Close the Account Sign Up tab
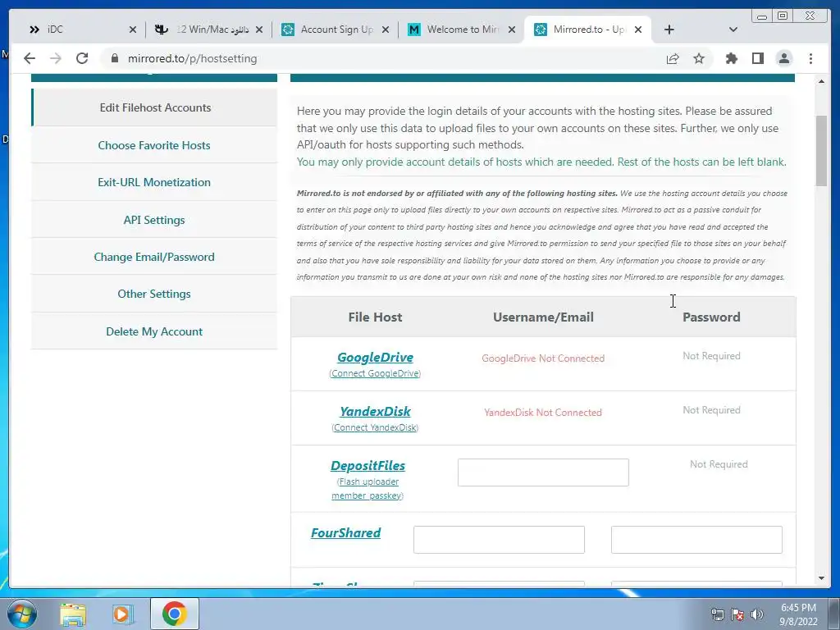Screen dimensions: 840x630 point(386,30)
